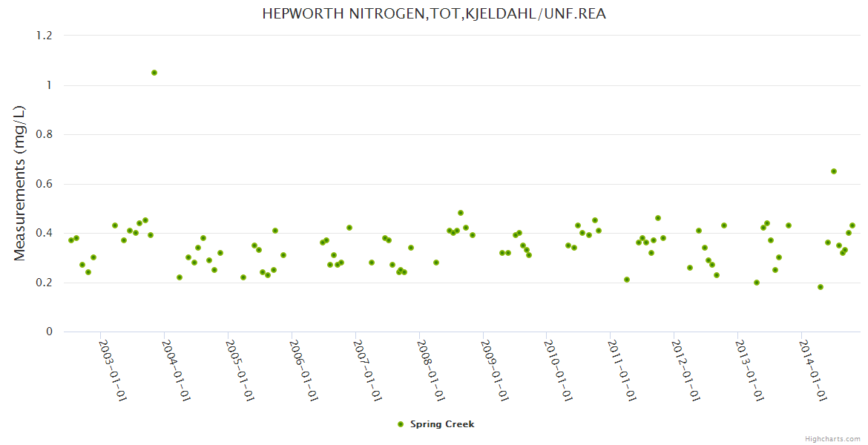Click the chart title HEPWORTH NITROGEN text
Image resolution: width=868 pixels, height=445 pixels.
(434, 14)
